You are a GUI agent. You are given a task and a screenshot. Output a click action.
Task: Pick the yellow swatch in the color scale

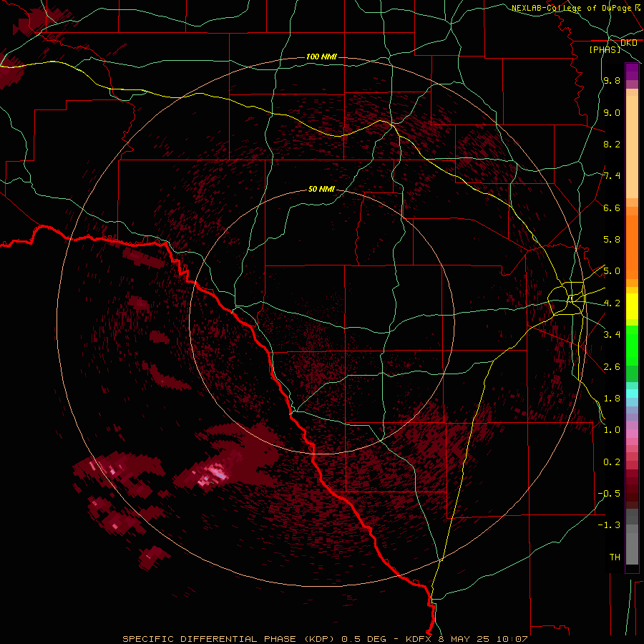(x=632, y=306)
